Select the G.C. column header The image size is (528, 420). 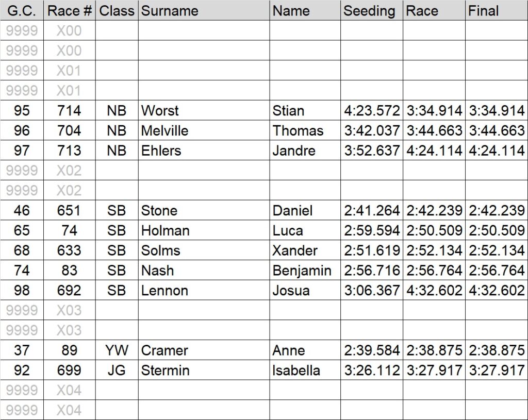click(22, 10)
